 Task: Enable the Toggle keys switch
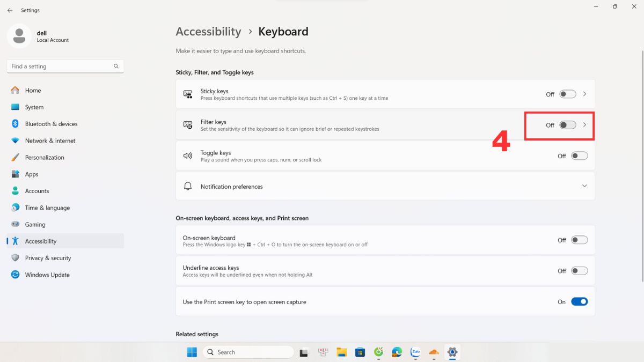click(x=579, y=156)
